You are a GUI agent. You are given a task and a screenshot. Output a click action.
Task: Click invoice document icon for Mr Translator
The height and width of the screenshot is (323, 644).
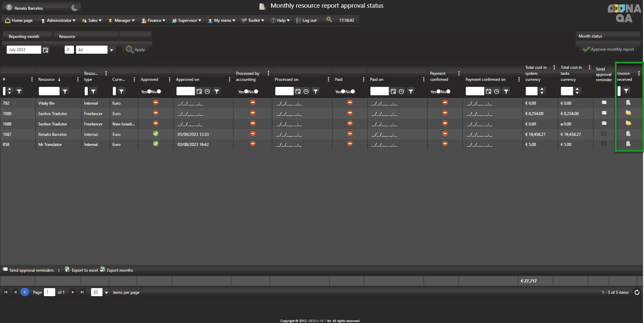[x=628, y=144]
